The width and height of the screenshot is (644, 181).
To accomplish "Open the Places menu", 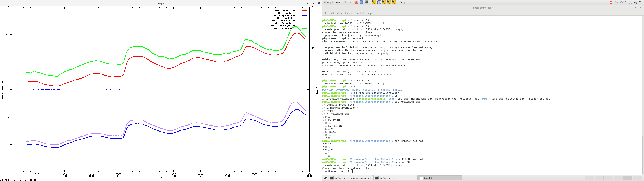I will coord(347,2).
